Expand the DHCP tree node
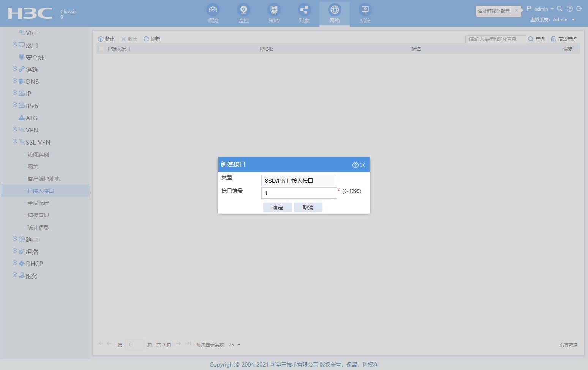 15,263
